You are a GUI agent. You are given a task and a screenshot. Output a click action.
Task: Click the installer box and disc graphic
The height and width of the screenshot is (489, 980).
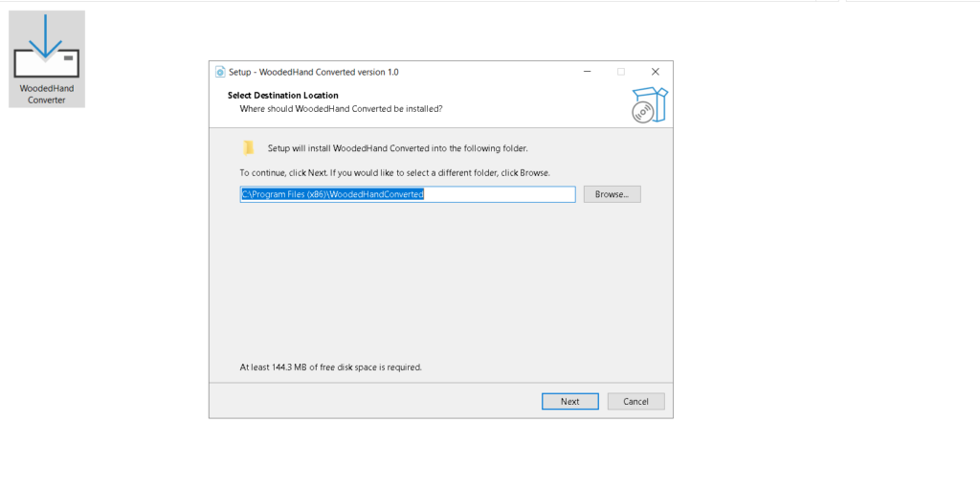(x=650, y=104)
